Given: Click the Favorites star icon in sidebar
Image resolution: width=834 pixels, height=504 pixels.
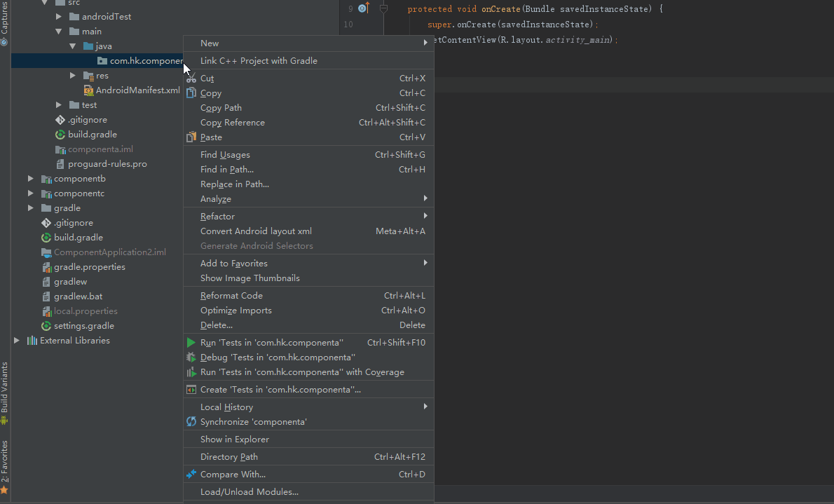Looking at the screenshot, I should (4, 490).
